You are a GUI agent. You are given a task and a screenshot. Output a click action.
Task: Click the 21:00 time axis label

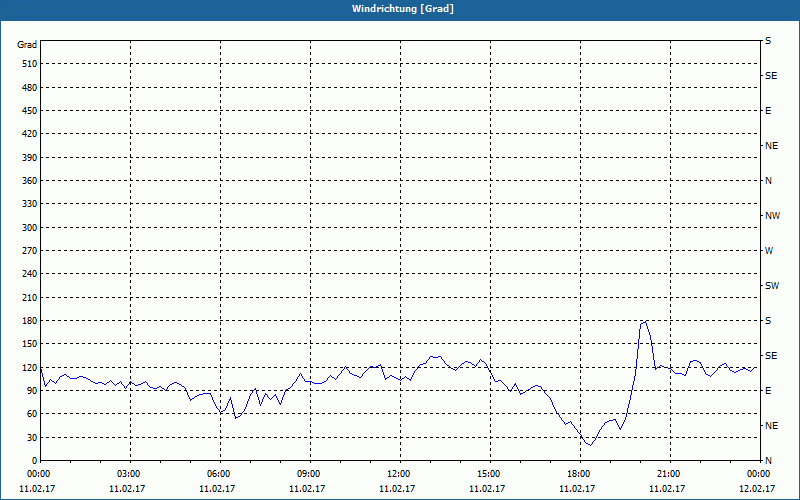(x=669, y=474)
